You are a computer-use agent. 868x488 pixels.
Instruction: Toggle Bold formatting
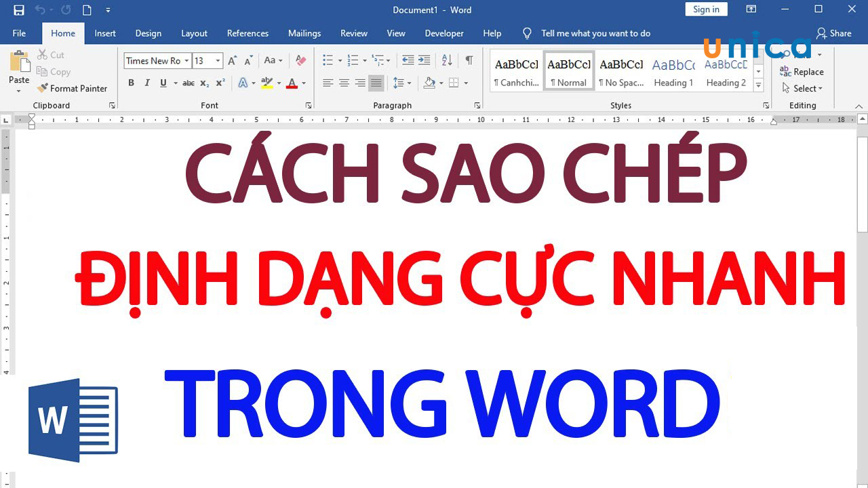click(x=131, y=83)
